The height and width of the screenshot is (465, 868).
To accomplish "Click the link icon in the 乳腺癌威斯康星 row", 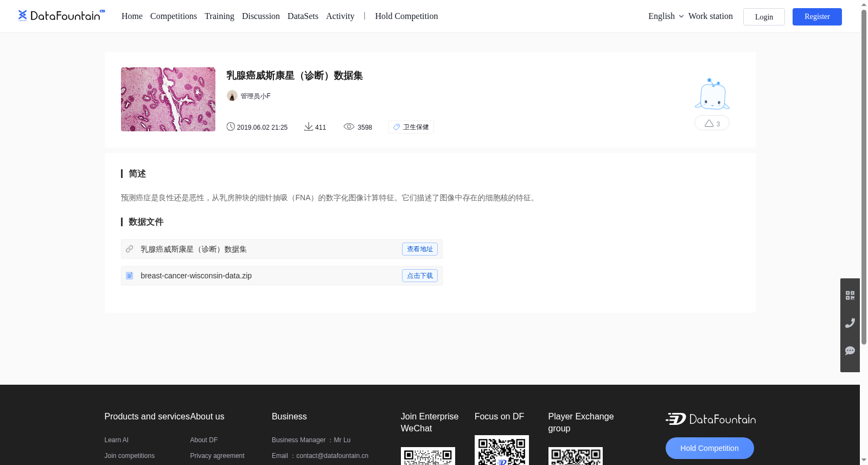I will pyautogui.click(x=129, y=249).
